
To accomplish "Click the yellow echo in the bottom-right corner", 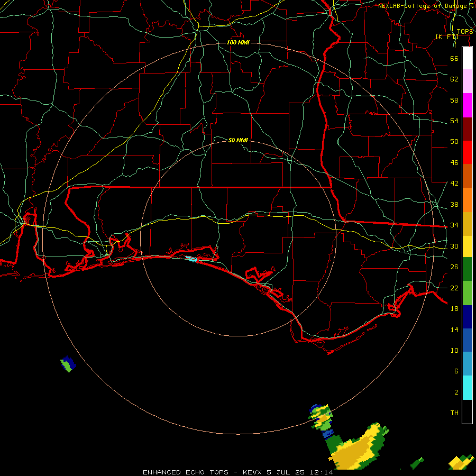I will (x=461, y=462).
